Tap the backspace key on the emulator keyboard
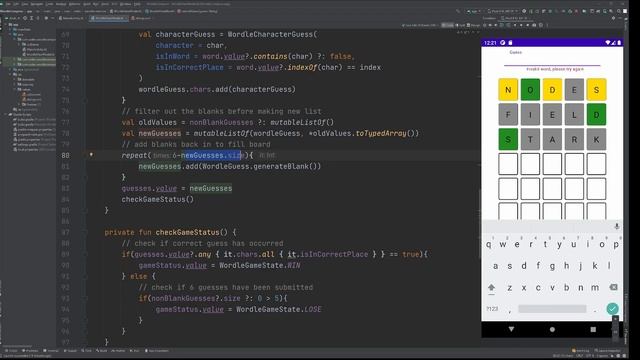The width and height of the screenshot is (640, 360). 613,287
